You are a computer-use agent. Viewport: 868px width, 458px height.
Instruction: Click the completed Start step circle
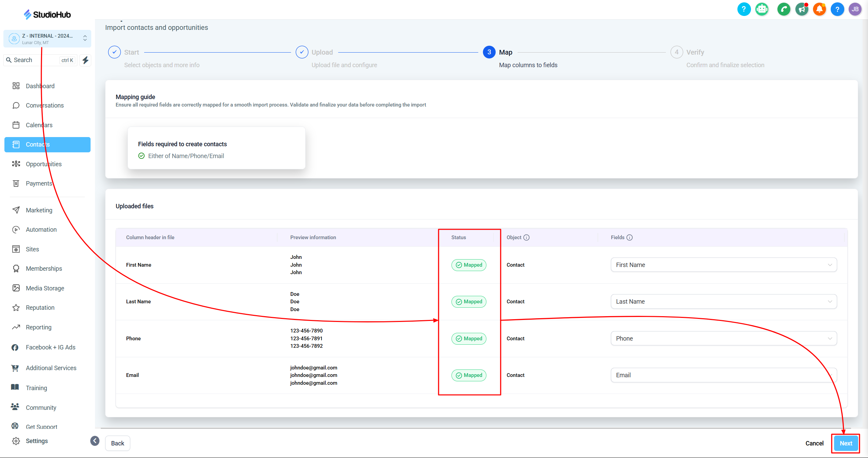[x=114, y=52]
